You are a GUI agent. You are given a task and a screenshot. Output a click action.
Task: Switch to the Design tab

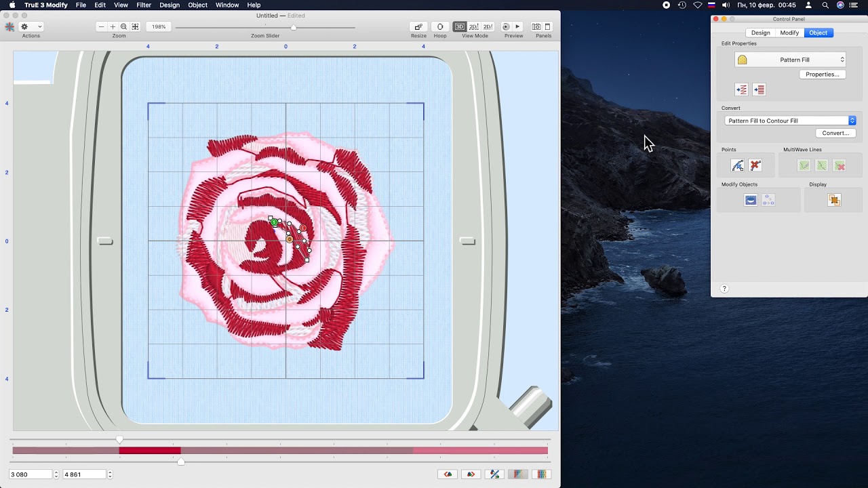[760, 33]
